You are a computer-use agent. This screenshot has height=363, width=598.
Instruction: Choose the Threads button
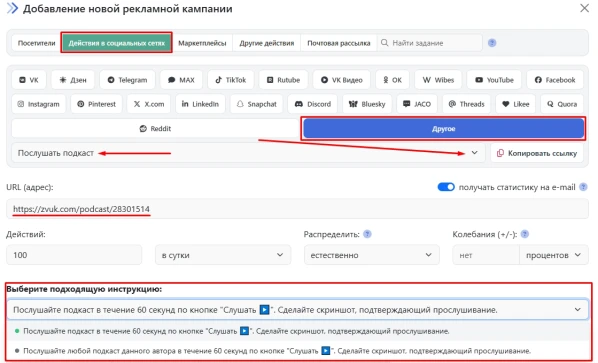466,104
